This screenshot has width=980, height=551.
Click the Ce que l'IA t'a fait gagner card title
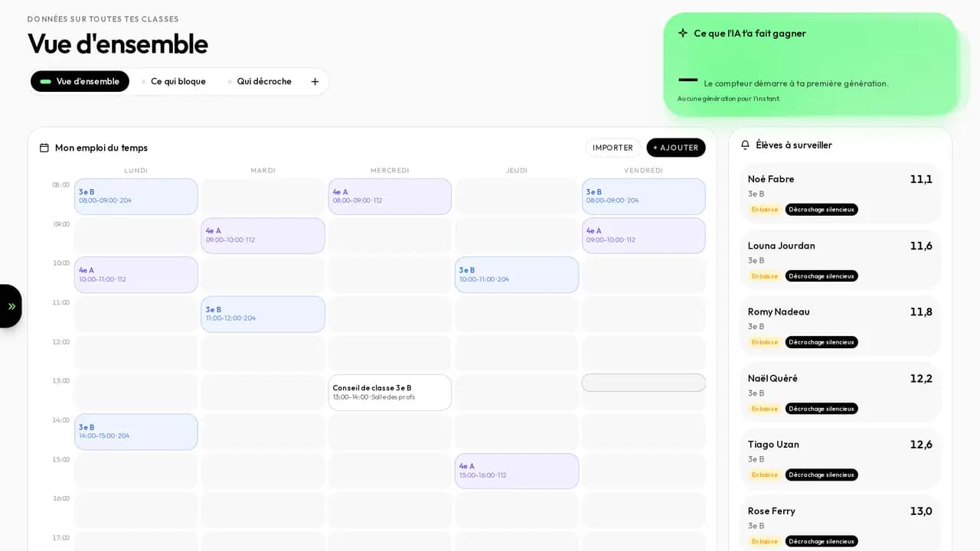point(750,33)
